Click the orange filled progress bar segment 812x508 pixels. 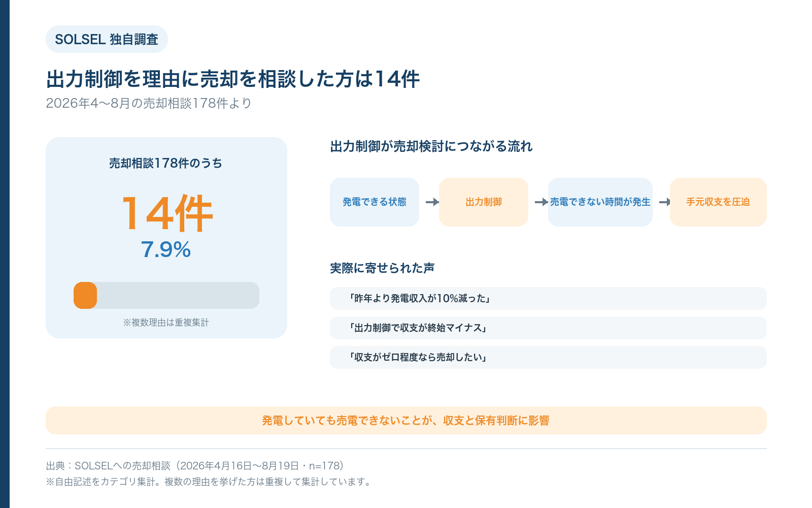[x=85, y=295]
